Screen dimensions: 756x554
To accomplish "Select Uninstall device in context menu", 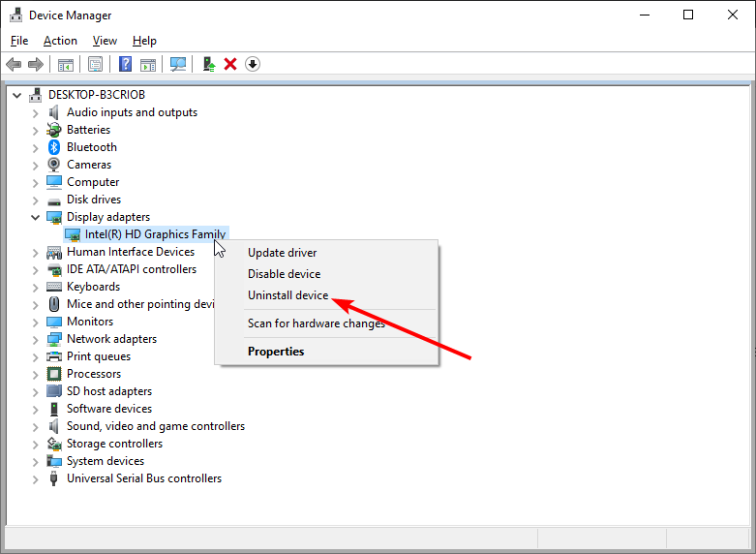I will 326,294.
